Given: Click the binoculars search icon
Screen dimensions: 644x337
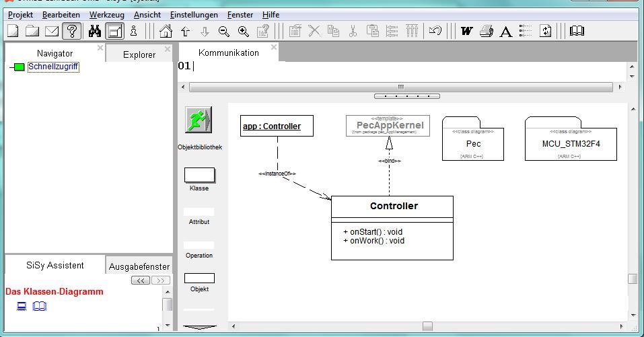Looking at the screenshot, I should point(95,31).
